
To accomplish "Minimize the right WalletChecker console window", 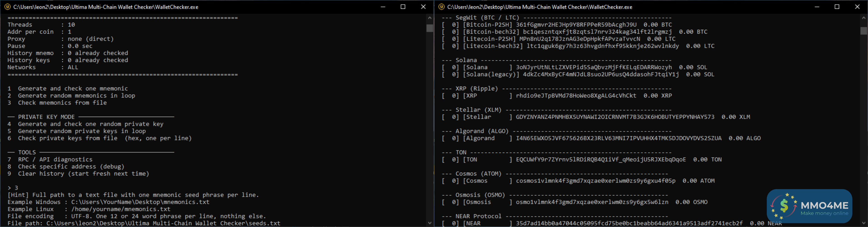I will (x=817, y=7).
